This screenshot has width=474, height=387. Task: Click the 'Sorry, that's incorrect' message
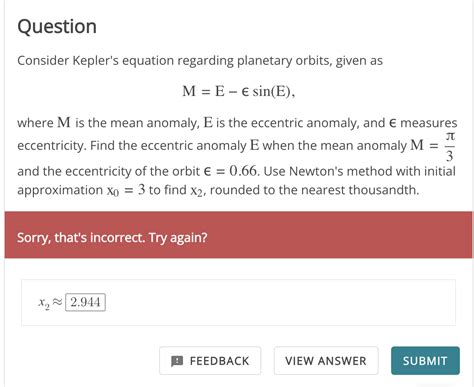point(81,238)
